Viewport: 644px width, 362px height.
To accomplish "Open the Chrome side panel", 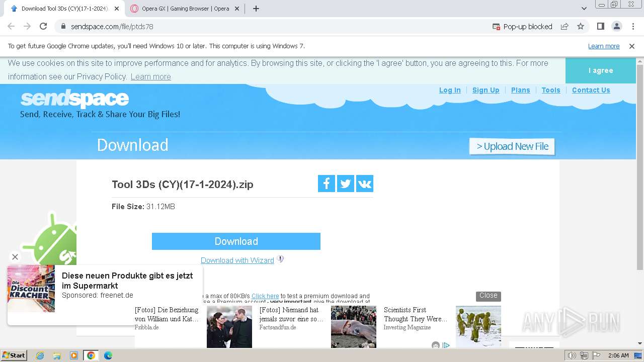I will 600,26.
